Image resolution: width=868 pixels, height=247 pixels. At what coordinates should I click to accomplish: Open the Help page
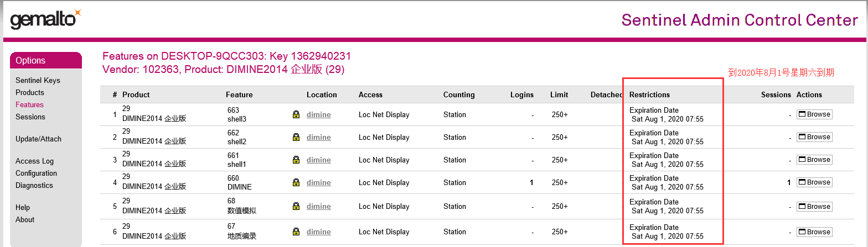(x=23, y=208)
